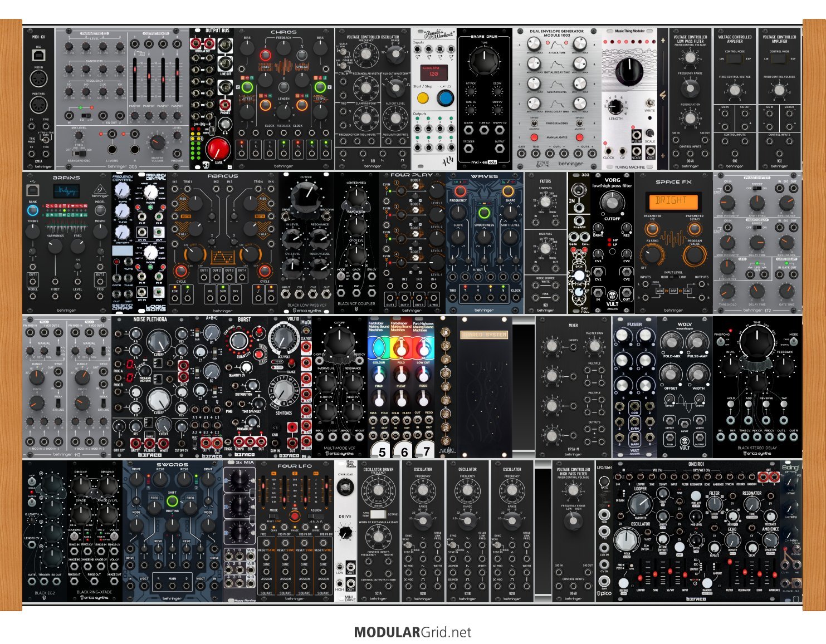Click the Master Gain knob on the CP3A-M Mixer
The height and width of the screenshot is (644, 826).
pyautogui.click(x=594, y=346)
